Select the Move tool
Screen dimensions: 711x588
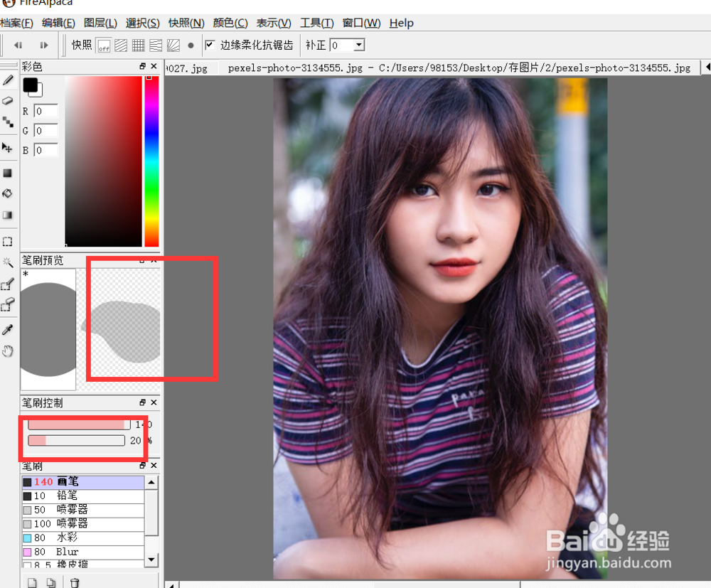tap(8, 148)
